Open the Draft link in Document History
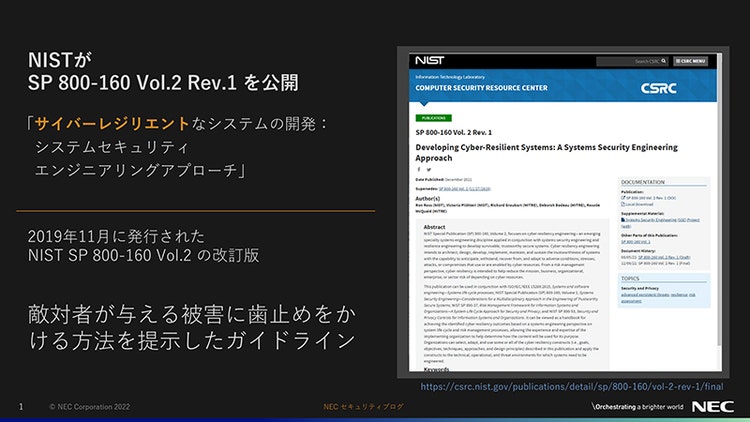This screenshot has width=750, height=422. (664, 257)
